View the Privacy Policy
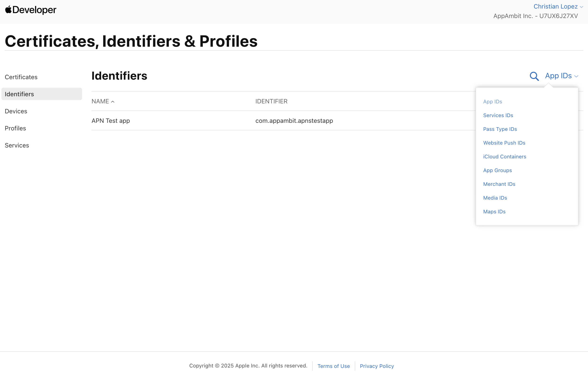Viewport: 588px width, 385px height. [377, 366]
